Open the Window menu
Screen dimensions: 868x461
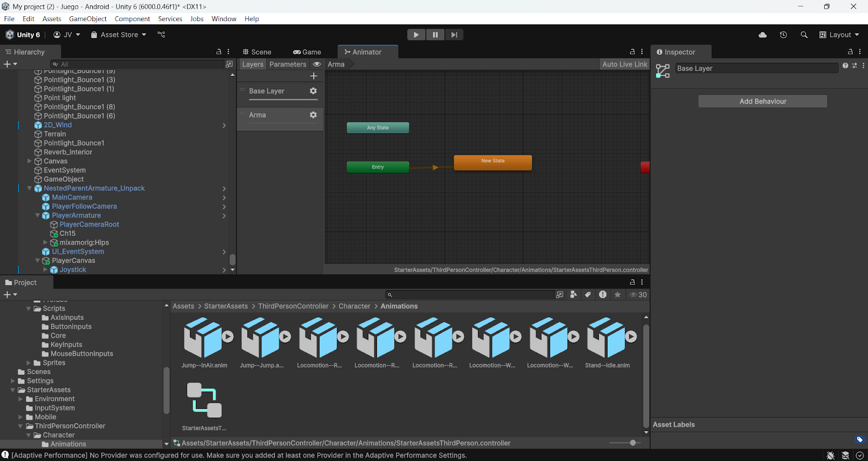click(224, 18)
